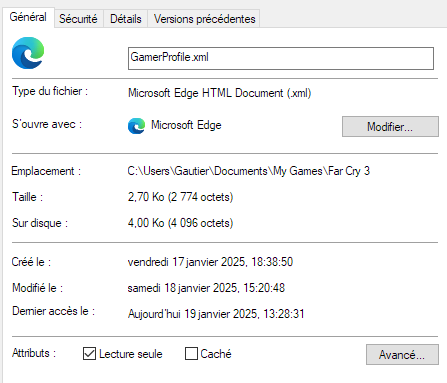Open the Versions précédentes tab

[204, 19]
